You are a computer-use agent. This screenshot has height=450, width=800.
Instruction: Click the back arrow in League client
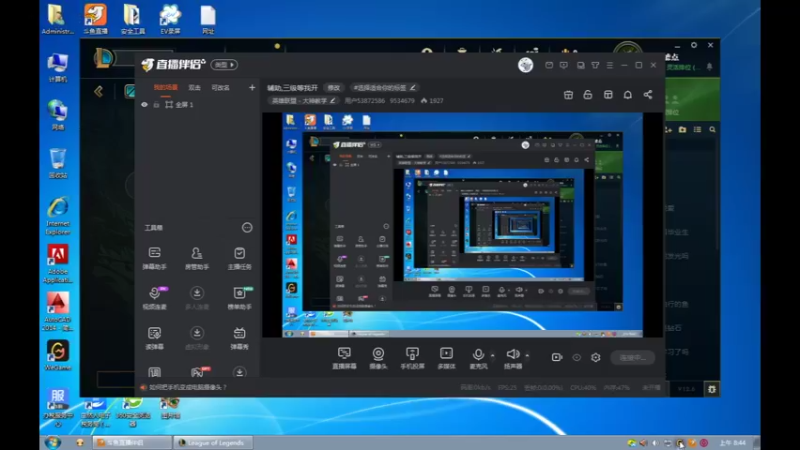click(98, 91)
